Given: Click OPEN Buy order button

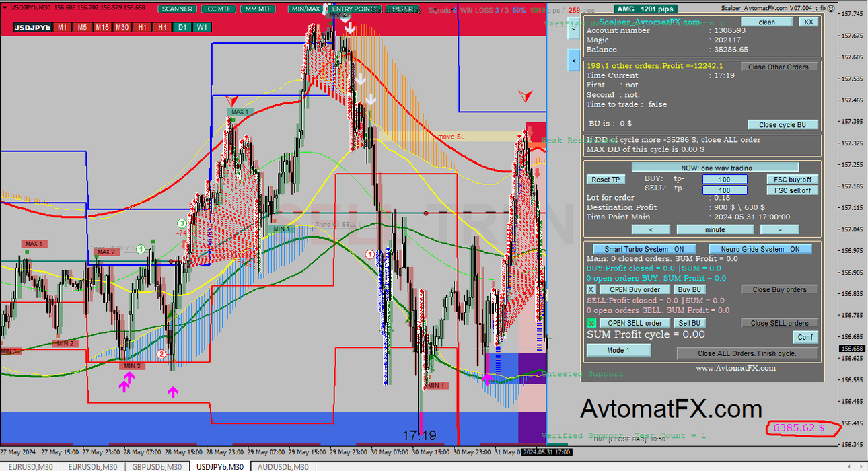Looking at the screenshot, I should [x=635, y=289].
